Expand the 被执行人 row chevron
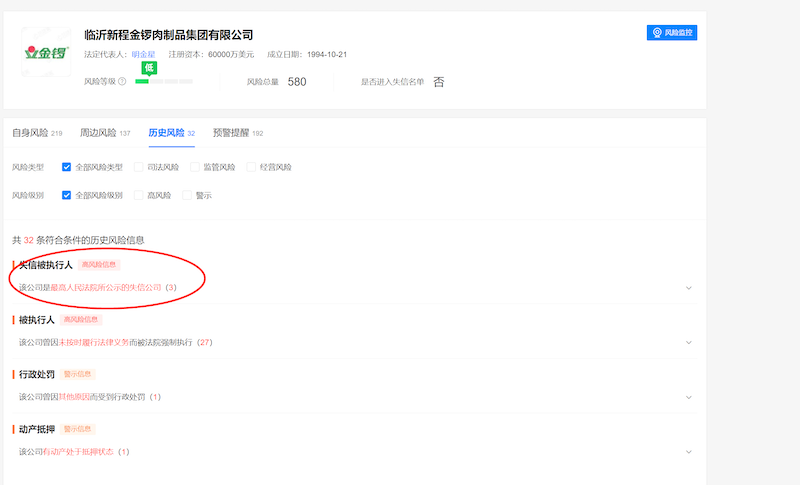Screen dimensions: 800x485 [x=689, y=343]
